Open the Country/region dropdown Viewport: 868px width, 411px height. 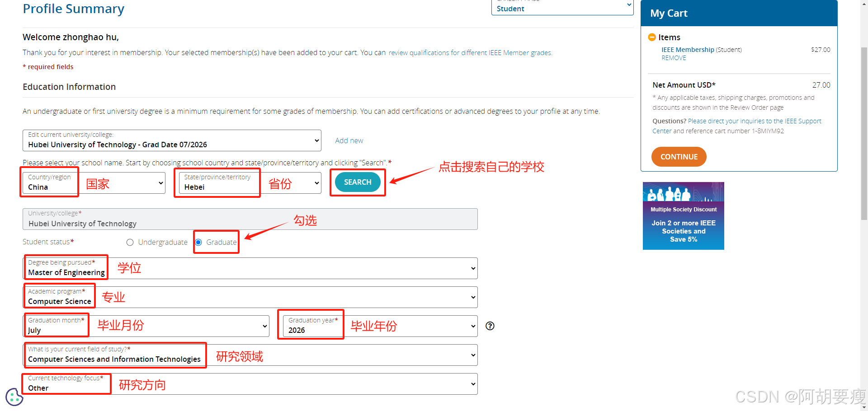pos(94,183)
